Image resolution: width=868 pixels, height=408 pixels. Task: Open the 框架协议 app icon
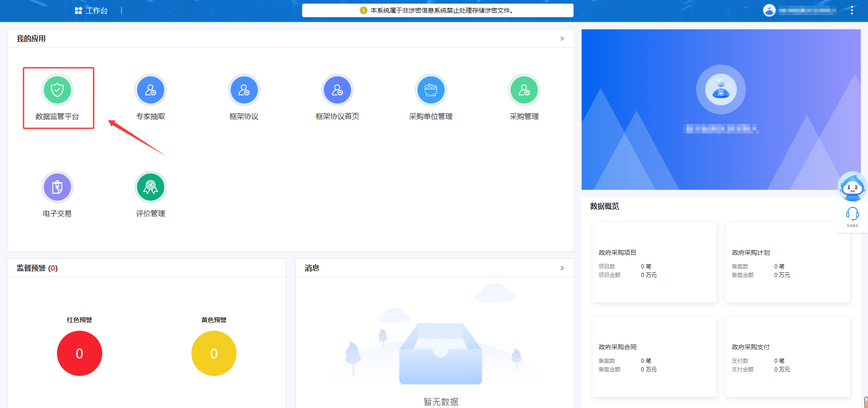pyautogui.click(x=244, y=90)
